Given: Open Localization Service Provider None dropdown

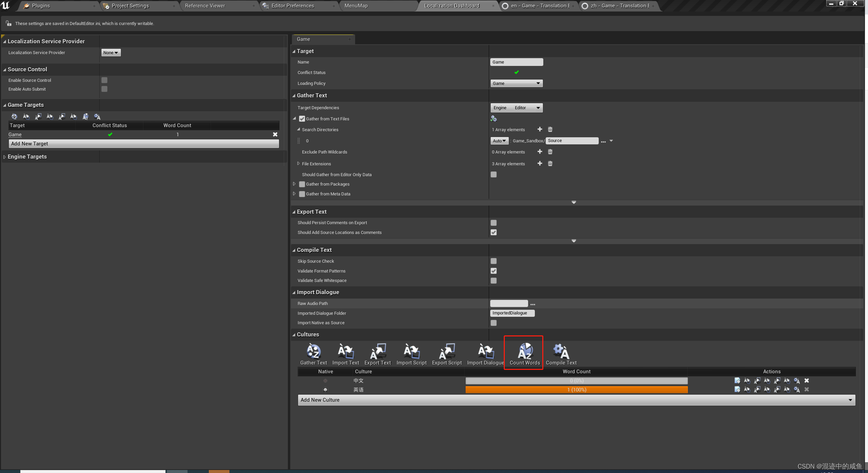Looking at the screenshot, I should coord(111,53).
